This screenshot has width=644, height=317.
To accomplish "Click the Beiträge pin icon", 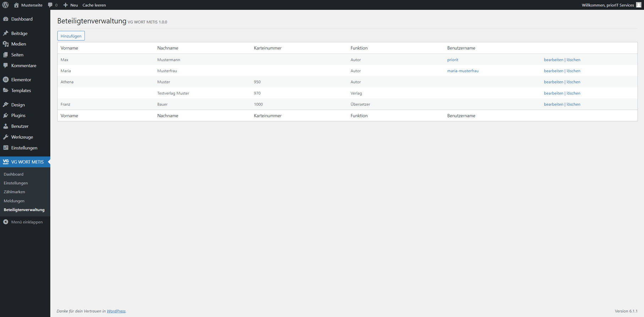I will click(x=6, y=33).
